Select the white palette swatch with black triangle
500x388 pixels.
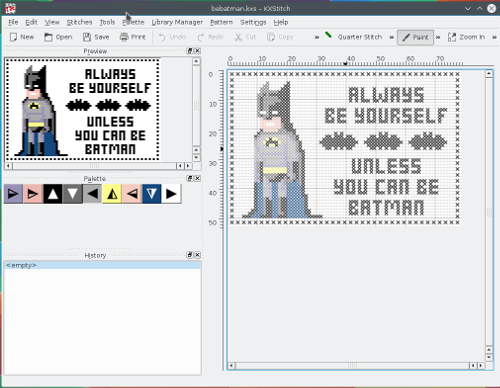(x=171, y=194)
